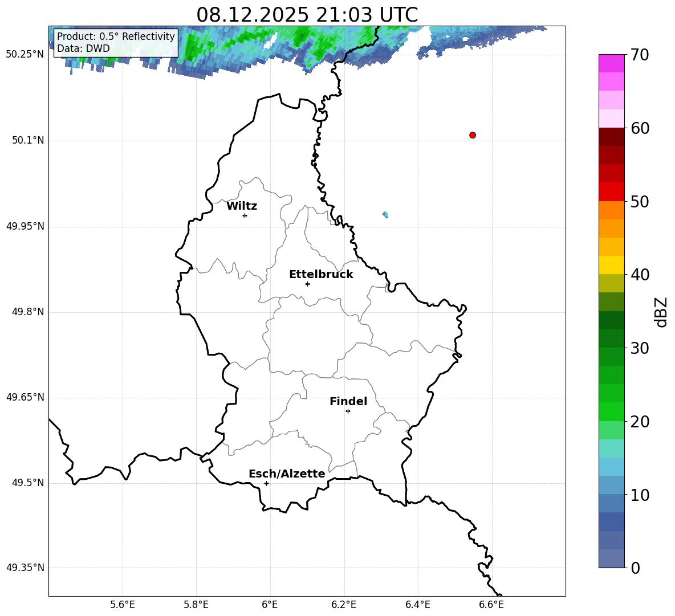Select the Wiltz city label
Screen dimensions: 675x616
[x=242, y=206]
